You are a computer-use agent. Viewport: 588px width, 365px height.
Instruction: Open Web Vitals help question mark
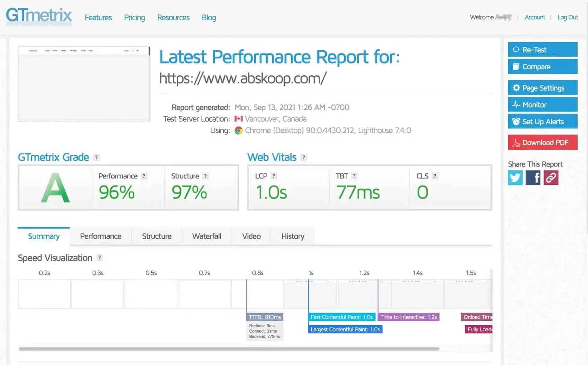pos(304,157)
